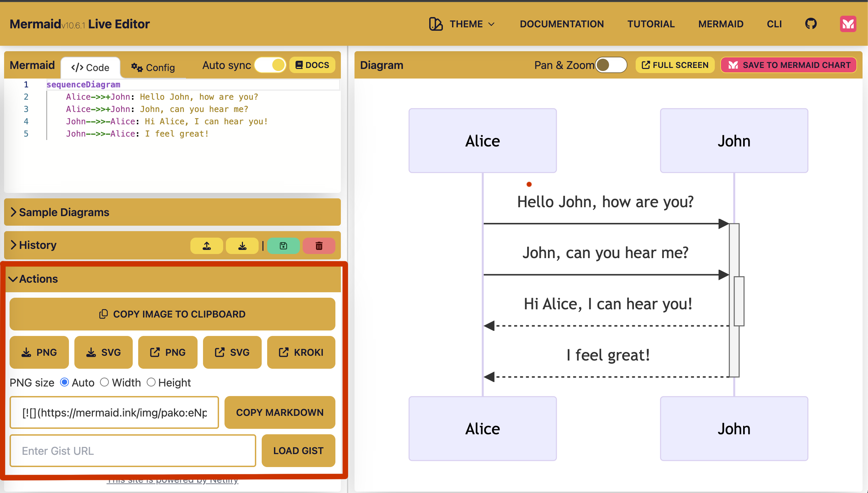Open the Documentation menu link
Viewport: 868px width, 493px height.
(562, 24)
